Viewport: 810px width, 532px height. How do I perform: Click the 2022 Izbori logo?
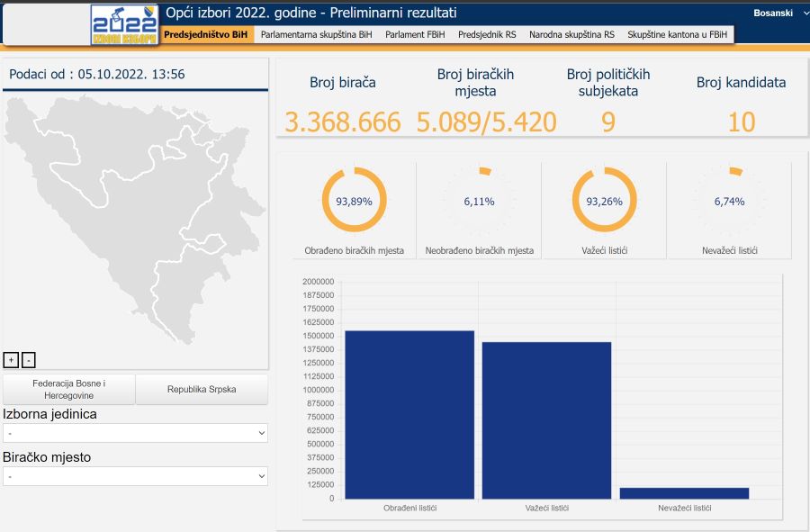coord(124,24)
